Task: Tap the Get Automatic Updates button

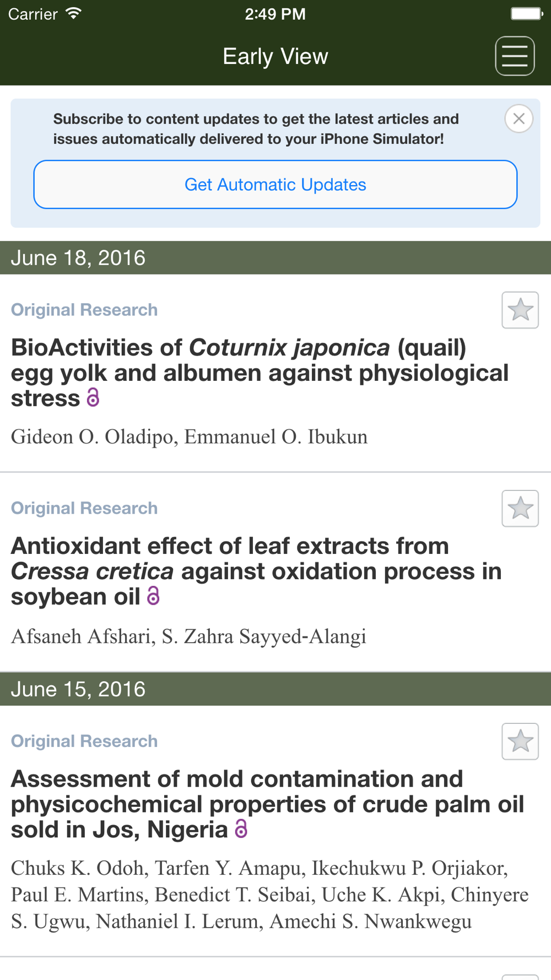Action: coord(275,185)
